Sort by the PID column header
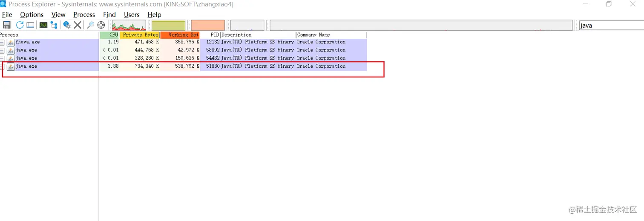The height and width of the screenshot is (221, 644). pyautogui.click(x=210, y=35)
